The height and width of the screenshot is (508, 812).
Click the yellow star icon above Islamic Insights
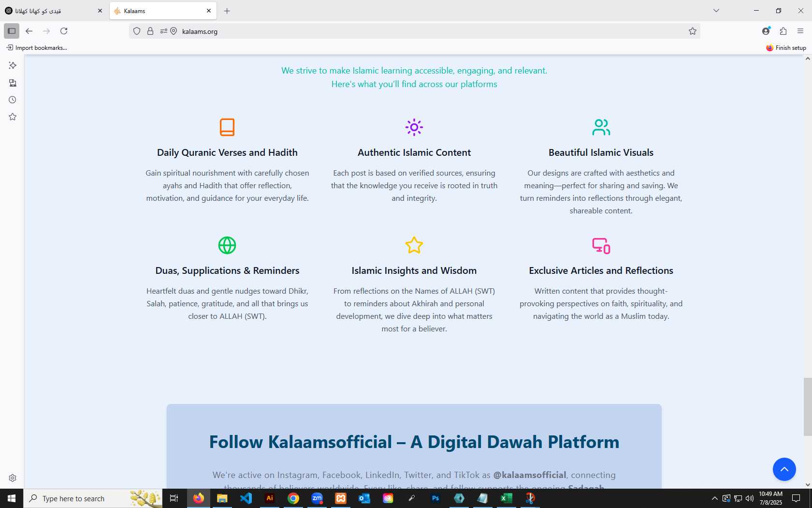pyautogui.click(x=414, y=245)
